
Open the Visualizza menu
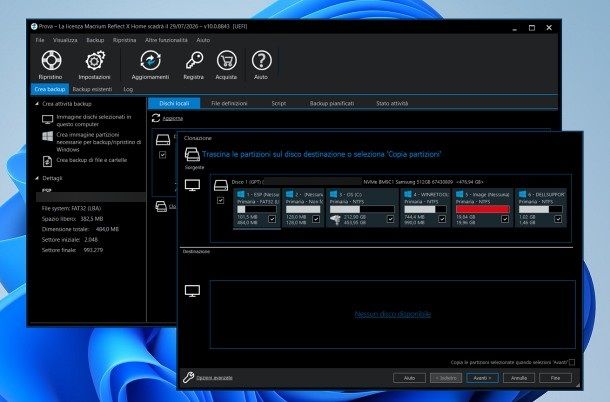click(65, 40)
